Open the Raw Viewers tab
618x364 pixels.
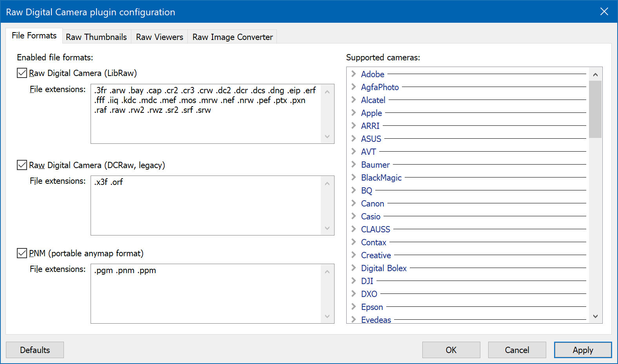[160, 37]
